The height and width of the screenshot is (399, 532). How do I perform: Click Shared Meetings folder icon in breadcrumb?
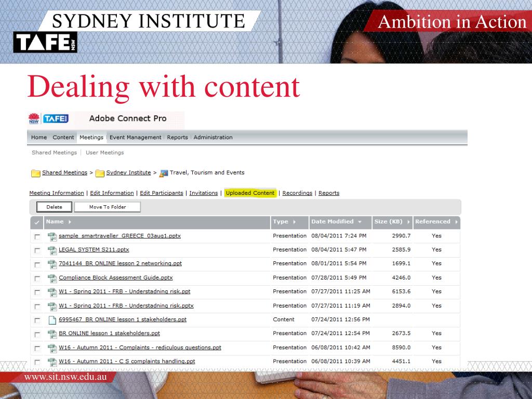tap(36, 173)
